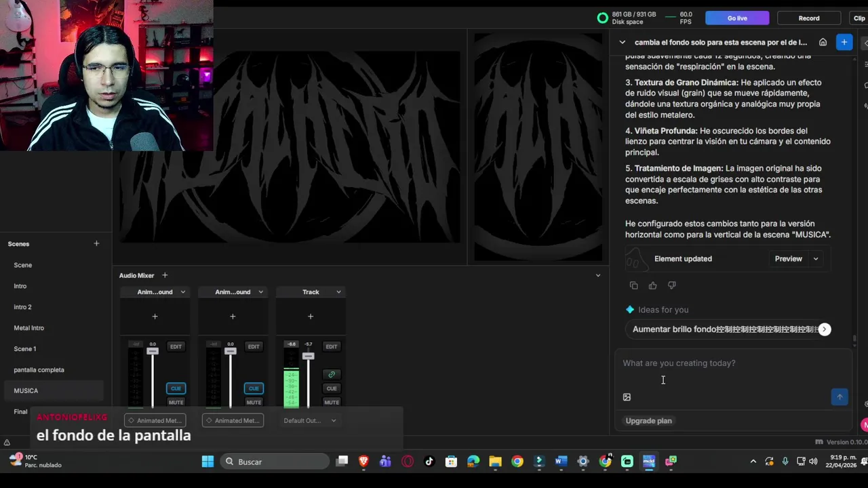Expand the chat title chevron
Viewport: 868px width, 488px height.
point(623,42)
